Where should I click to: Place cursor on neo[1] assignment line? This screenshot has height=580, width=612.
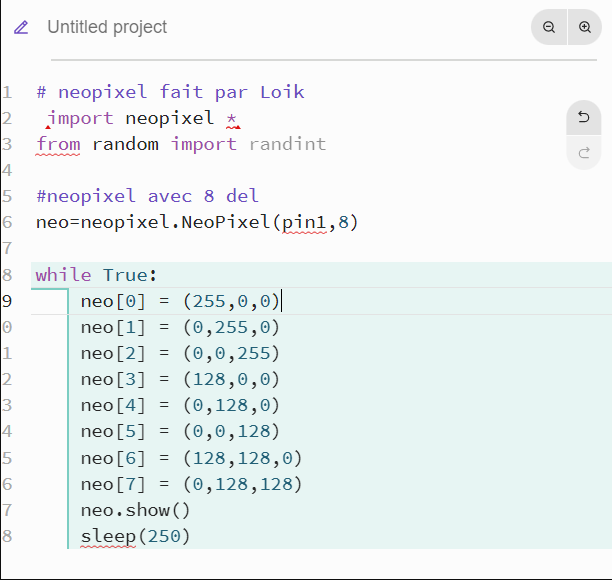click(180, 327)
